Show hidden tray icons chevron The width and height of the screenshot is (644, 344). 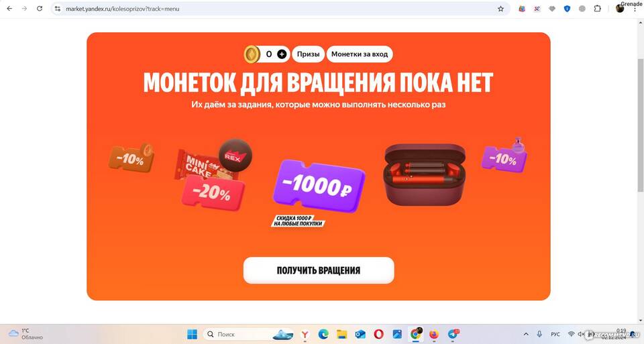pyautogui.click(x=526, y=334)
